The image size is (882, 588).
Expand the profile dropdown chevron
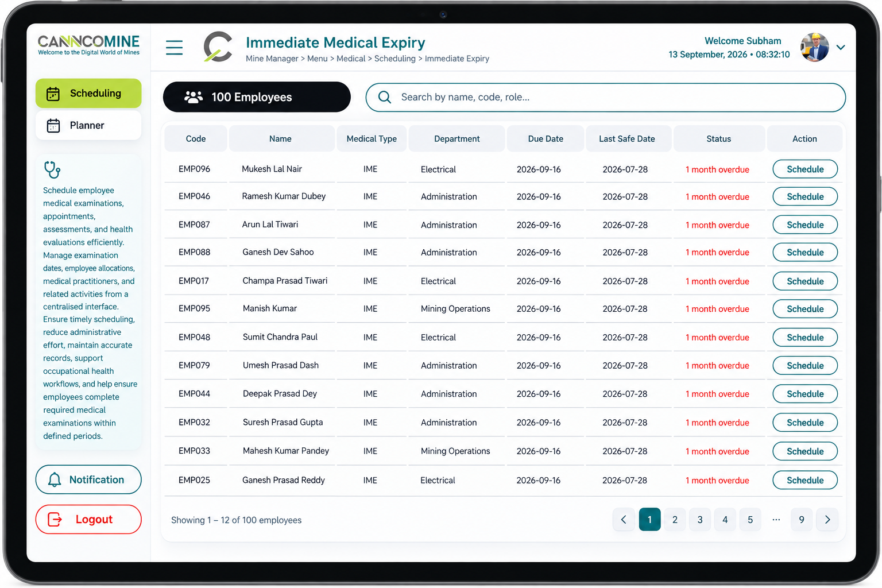(841, 48)
